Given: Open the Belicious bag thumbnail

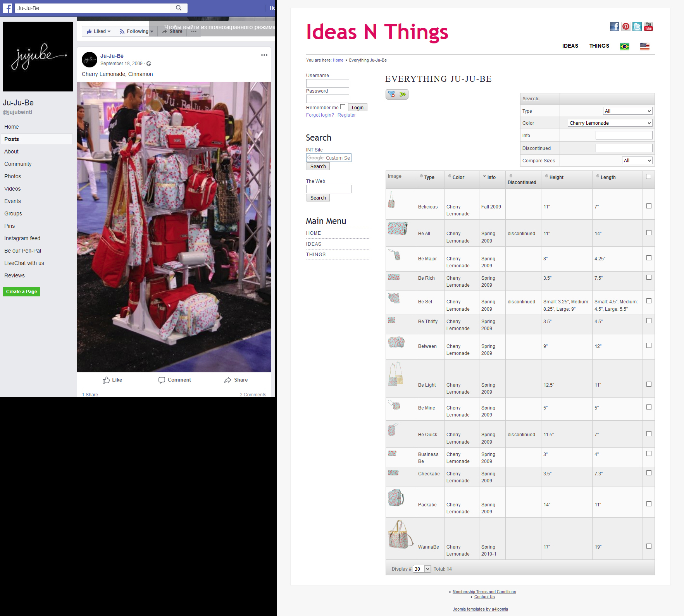Looking at the screenshot, I should pos(391,200).
